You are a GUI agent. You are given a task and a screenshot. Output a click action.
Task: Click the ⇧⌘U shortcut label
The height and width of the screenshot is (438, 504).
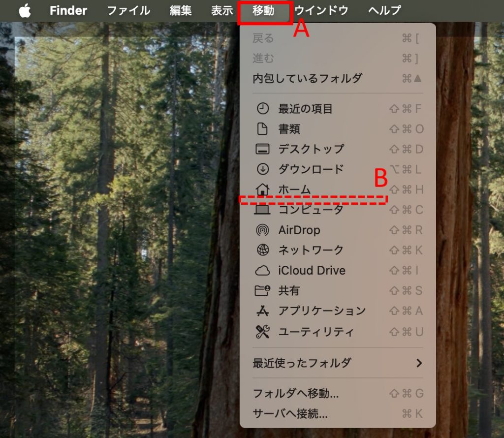point(406,332)
